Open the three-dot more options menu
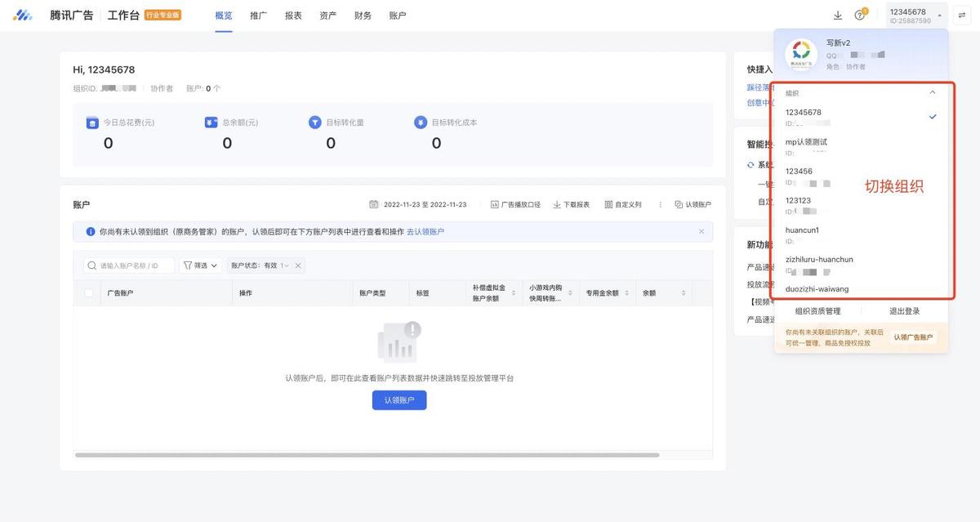 click(x=660, y=204)
